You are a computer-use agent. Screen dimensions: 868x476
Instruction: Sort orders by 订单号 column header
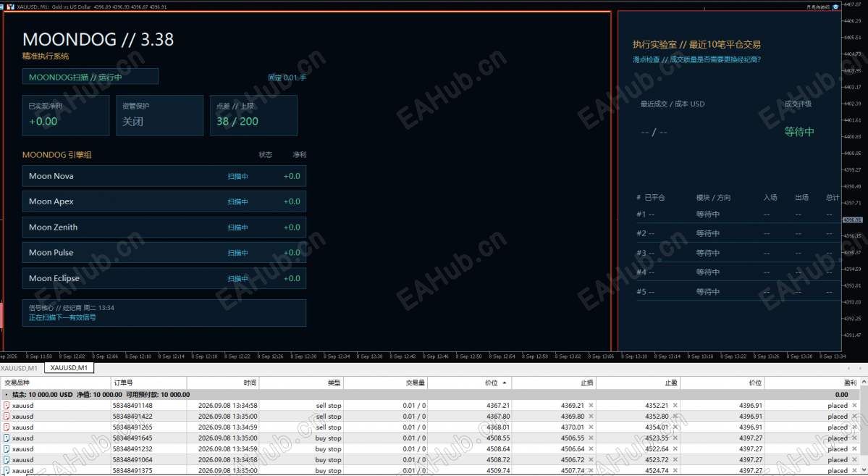(149, 383)
